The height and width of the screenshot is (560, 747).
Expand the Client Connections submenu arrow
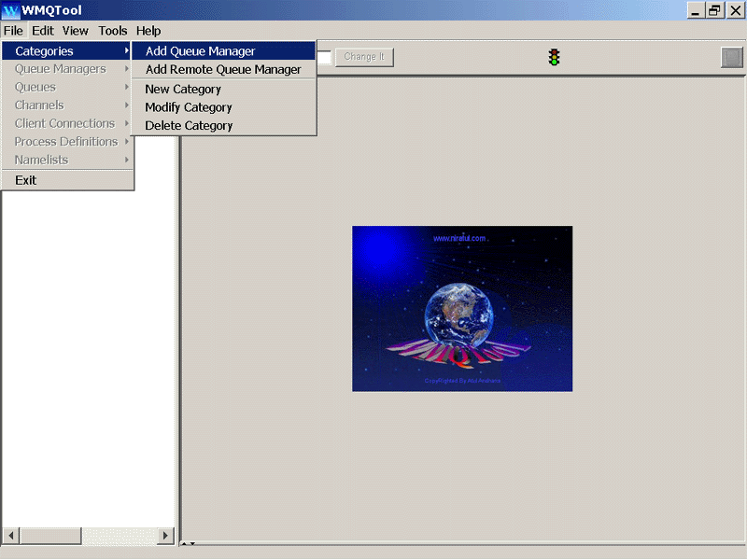pyautogui.click(x=127, y=123)
